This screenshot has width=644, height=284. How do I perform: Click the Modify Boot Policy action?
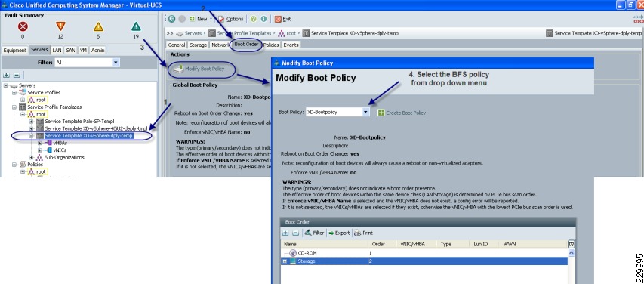201,69
